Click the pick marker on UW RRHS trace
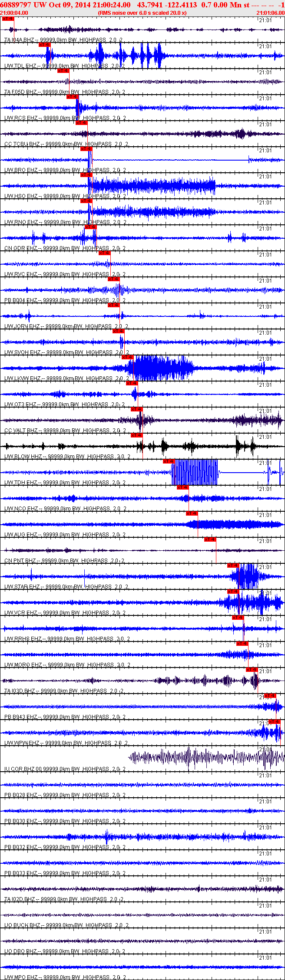The image size is (285, 980). (238, 618)
